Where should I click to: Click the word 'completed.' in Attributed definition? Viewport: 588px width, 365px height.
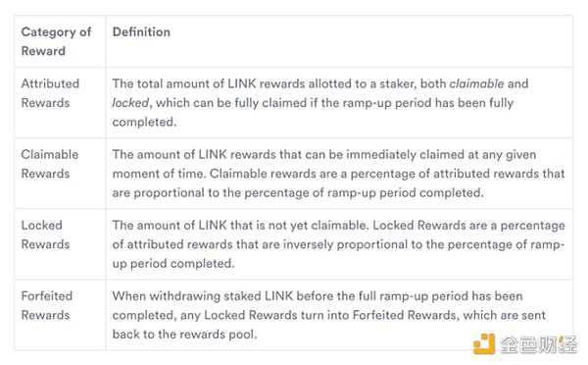(144, 122)
